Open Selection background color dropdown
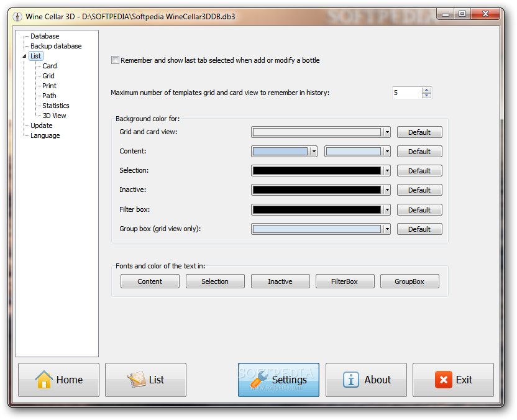The image size is (517, 420). 387,171
